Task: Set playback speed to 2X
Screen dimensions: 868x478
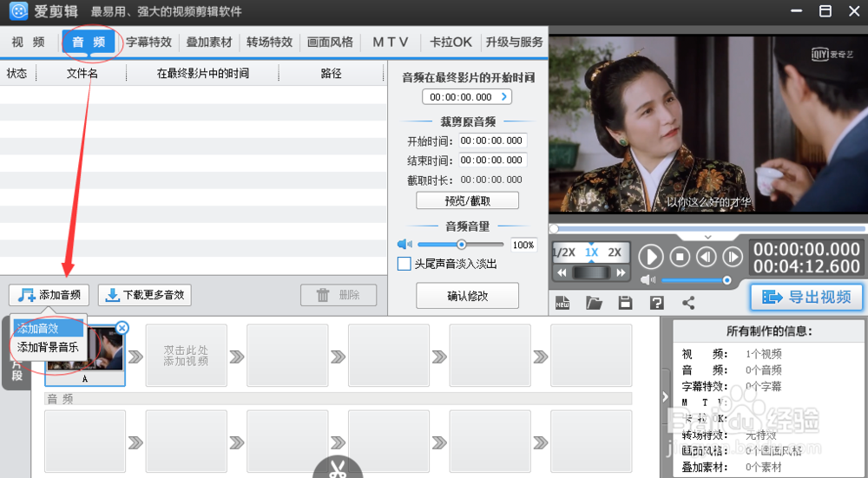Action: 615,252
